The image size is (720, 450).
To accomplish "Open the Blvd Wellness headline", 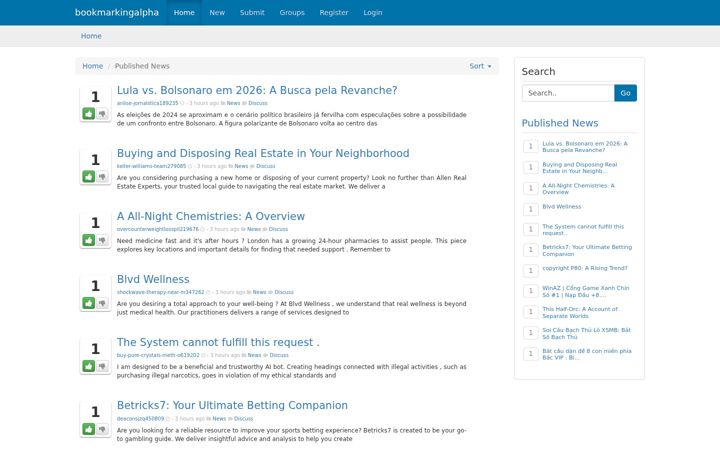I will click(153, 279).
